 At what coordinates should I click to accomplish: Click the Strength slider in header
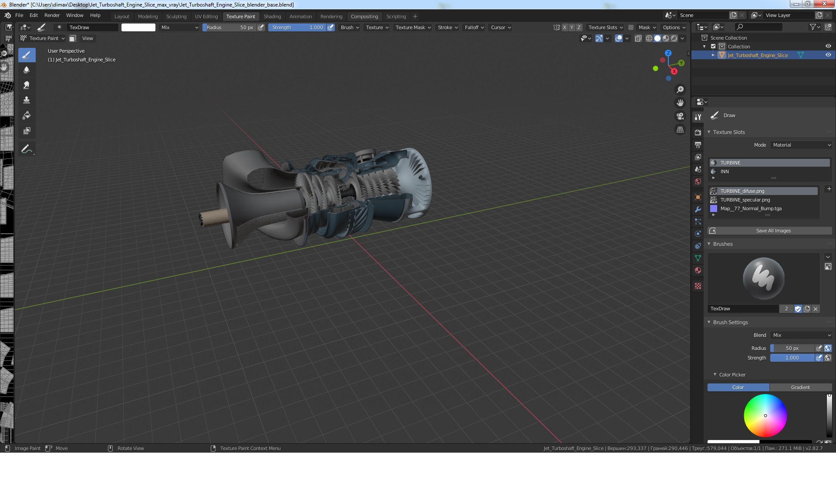[x=297, y=27]
